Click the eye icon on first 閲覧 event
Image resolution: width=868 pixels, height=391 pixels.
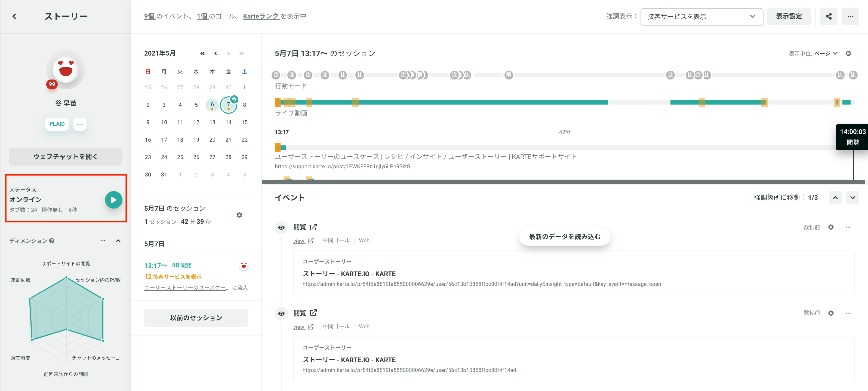pyautogui.click(x=281, y=228)
